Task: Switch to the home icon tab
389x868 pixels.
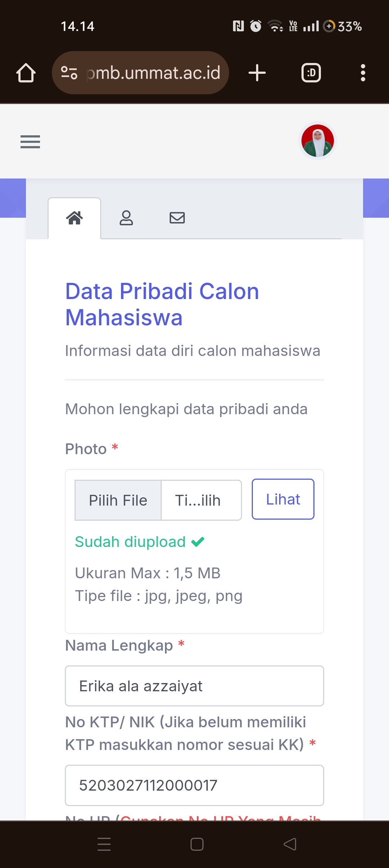Action: point(75,218)
